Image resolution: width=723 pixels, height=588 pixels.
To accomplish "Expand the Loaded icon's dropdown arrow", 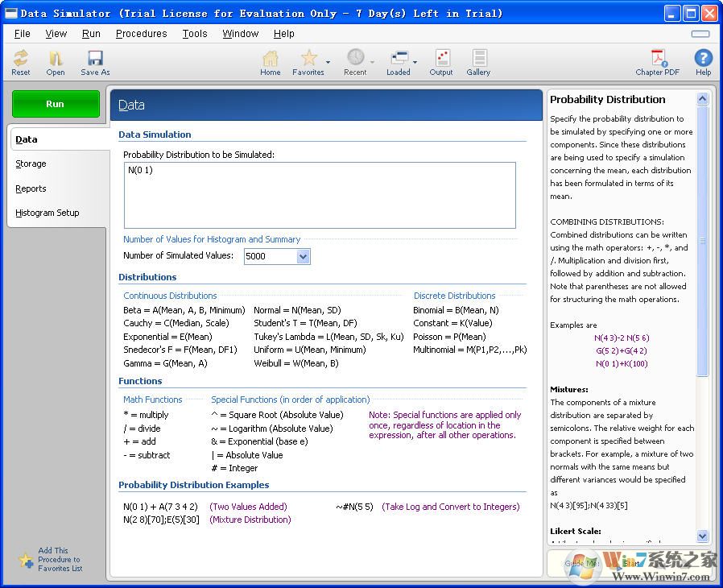I will click(415, 62).
